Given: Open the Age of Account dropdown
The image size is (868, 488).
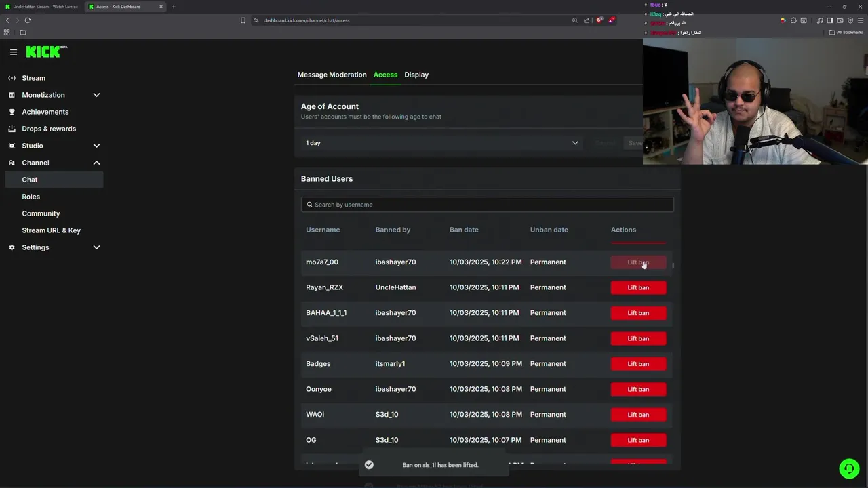Looking at the screenshot, I should click(441, 143).
